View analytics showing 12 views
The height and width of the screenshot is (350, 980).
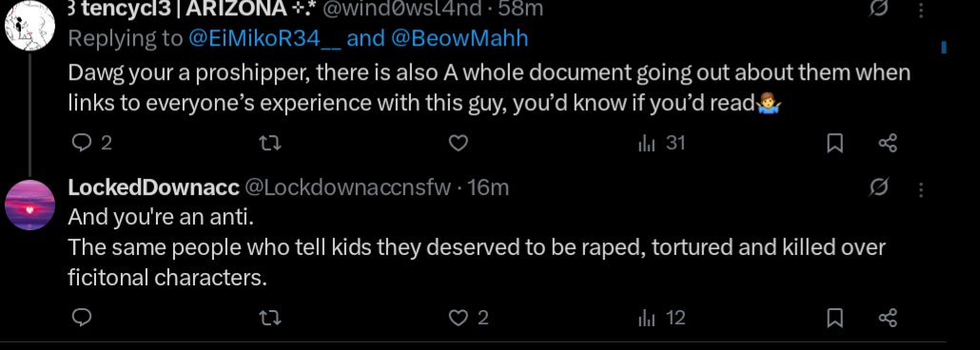coord(661,318)
